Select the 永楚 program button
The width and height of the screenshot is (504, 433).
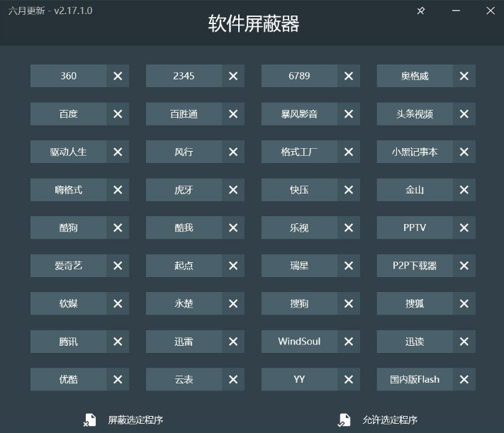click(184, 303)
